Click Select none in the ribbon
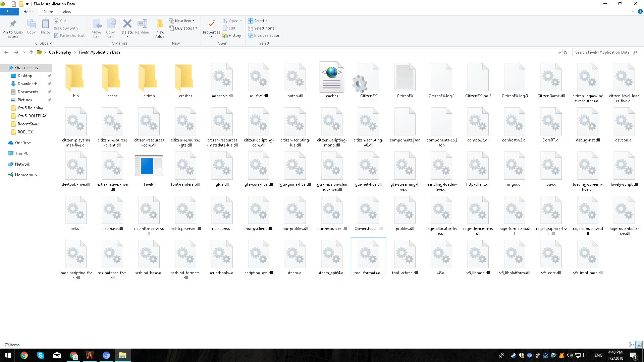The width and height of the screenshot is (644, 362). (261, 28)
